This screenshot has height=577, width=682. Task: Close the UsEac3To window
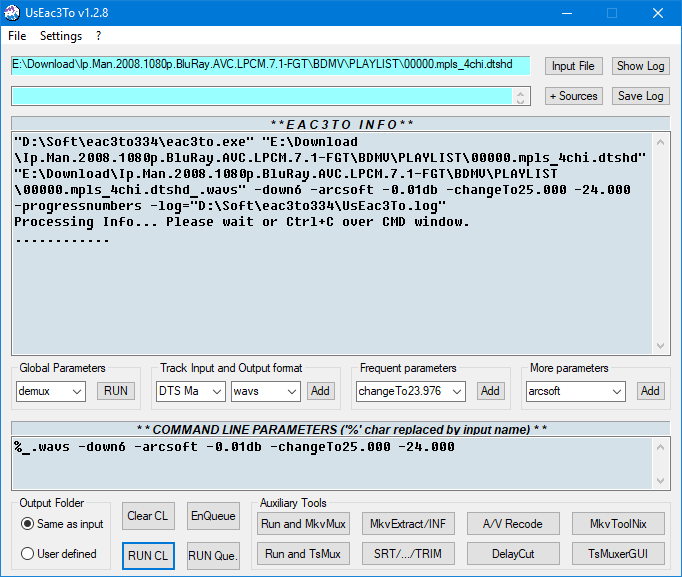658,13
